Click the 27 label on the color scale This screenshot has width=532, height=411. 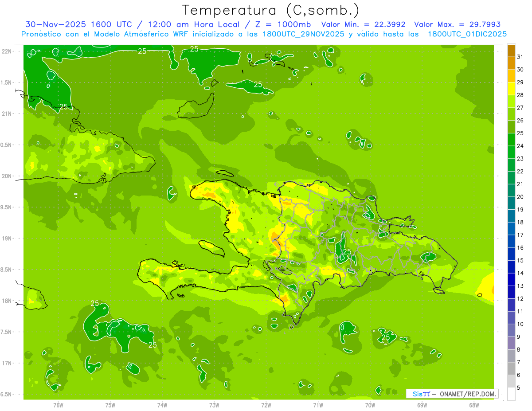click(520, 108)
